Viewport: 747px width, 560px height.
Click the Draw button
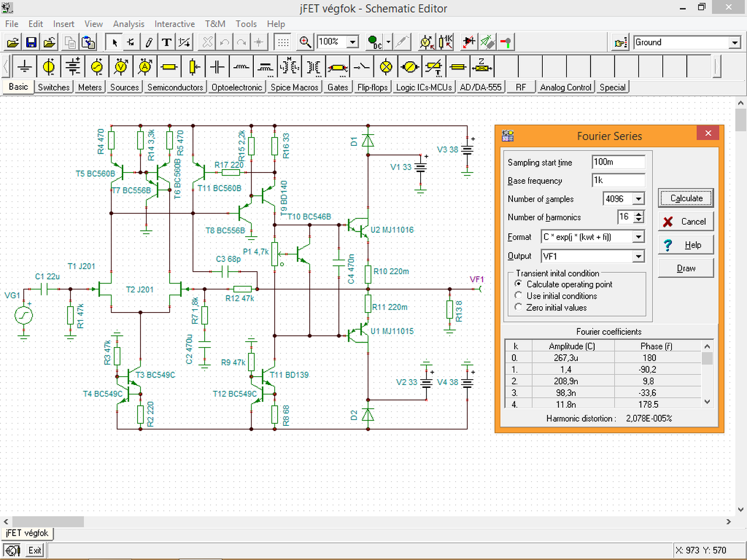tap(686, 268)
